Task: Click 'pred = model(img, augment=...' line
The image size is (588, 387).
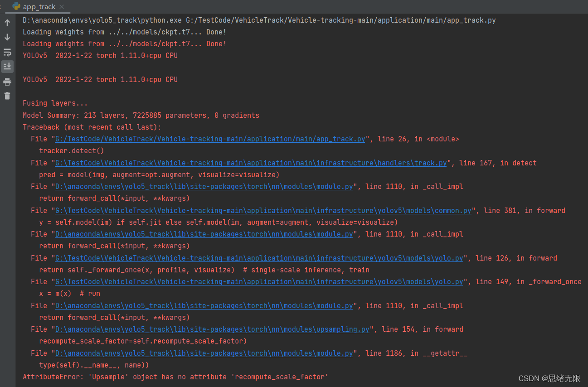Action: coord(159,174)
